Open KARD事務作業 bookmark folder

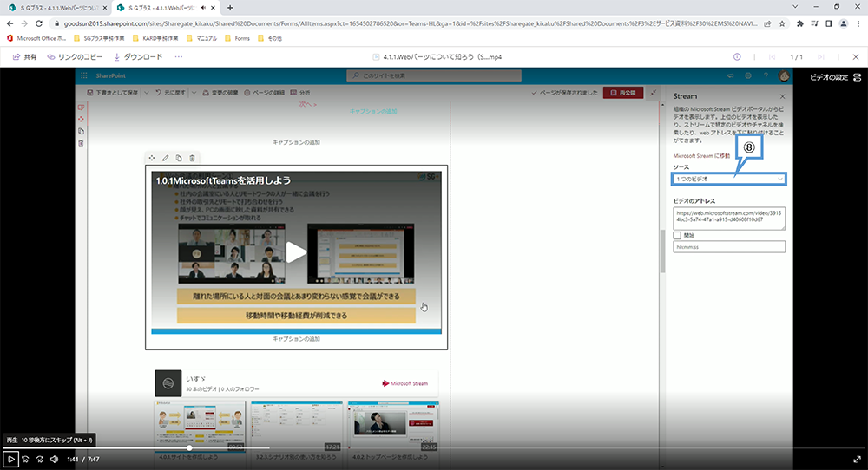pos(155,38)
